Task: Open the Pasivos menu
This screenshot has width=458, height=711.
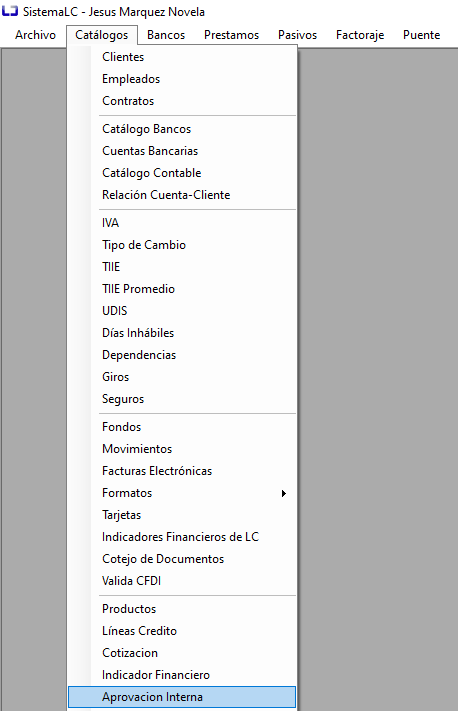Action: [297, 35]
